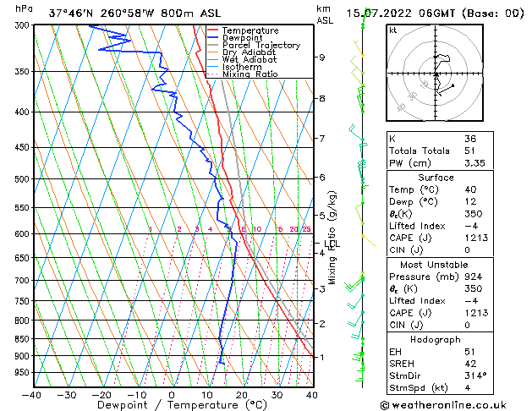Click the Most Unstable section heading
This screenshot has width=532, height=411.
434,265
